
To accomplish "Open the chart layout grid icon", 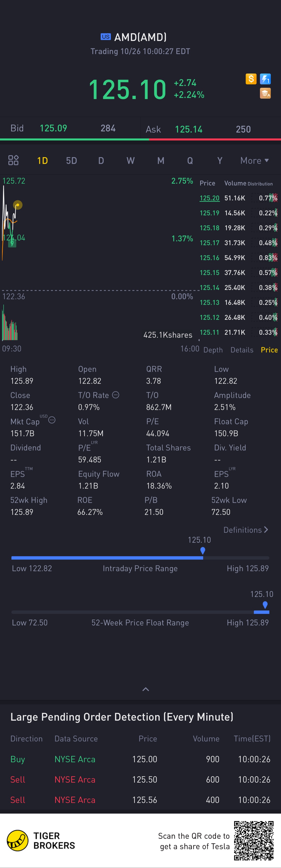I will pyautogui.click(x=13, y=160).
